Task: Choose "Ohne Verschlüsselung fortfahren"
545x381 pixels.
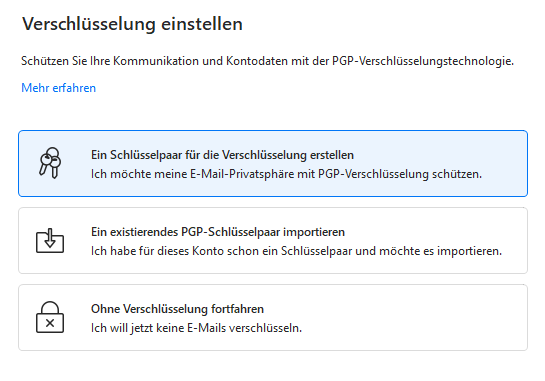Action: coord(177,309)
